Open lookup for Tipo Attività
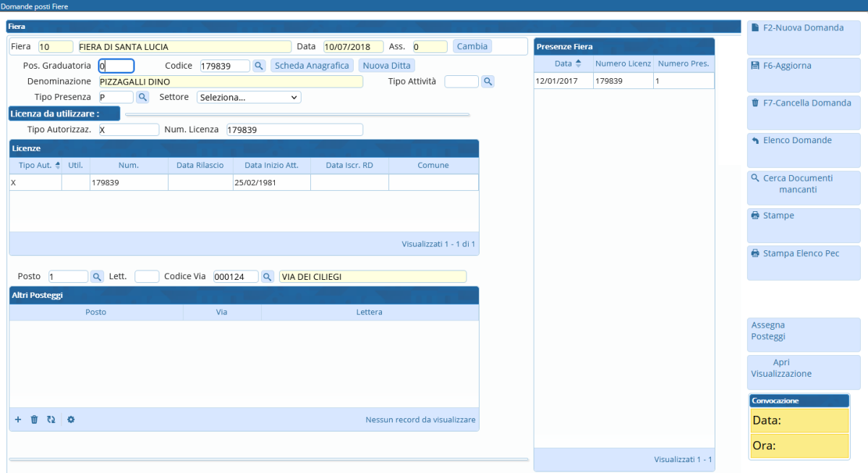Screen dimensions: 868x473 click(488, 82)
